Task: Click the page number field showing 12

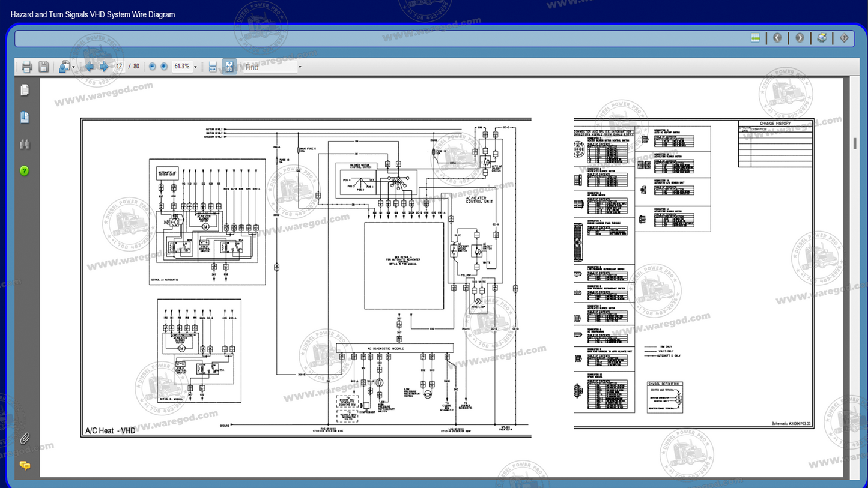Action: click(x=119, y=66)
